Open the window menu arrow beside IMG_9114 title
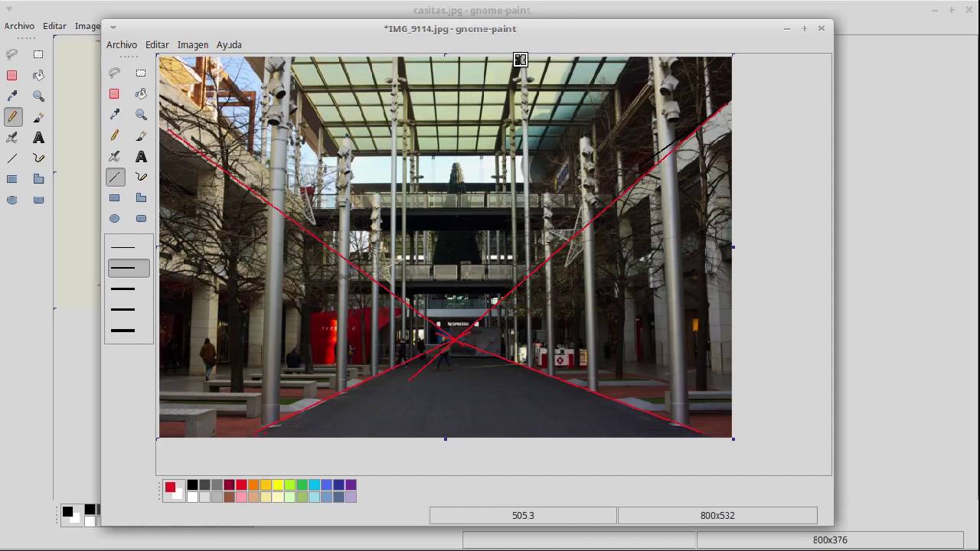 [x=113, y=28]
